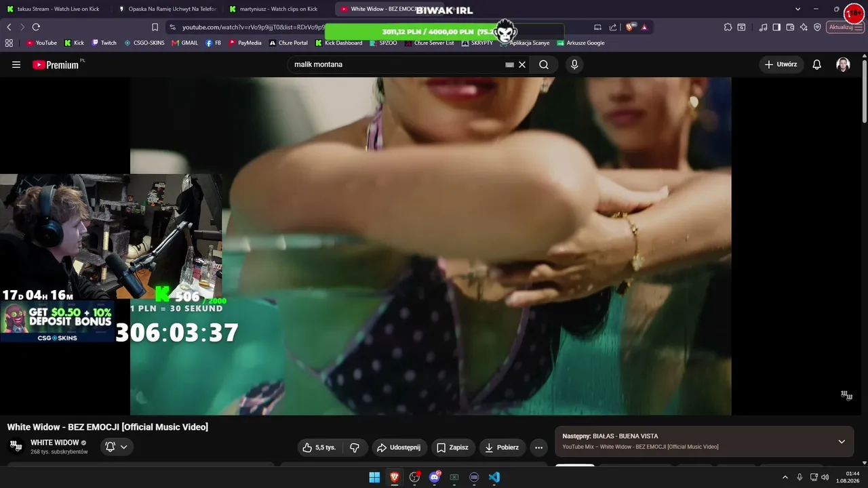Open YouTube bookmark in bookmarks bar
The image size is (868, 488).
click(x=41, y=43)
